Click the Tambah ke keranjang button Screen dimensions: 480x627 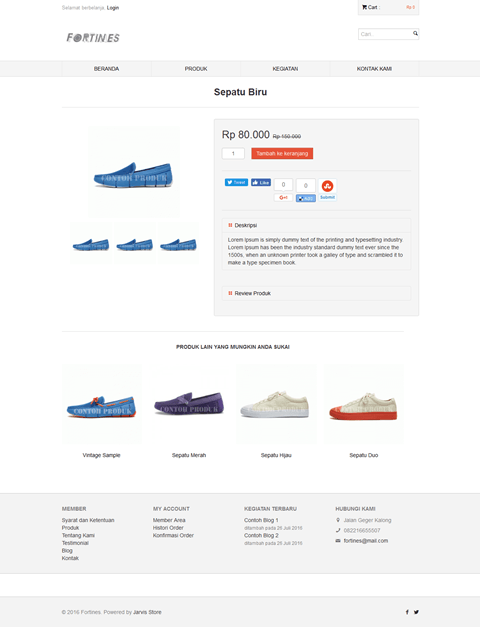282,154
